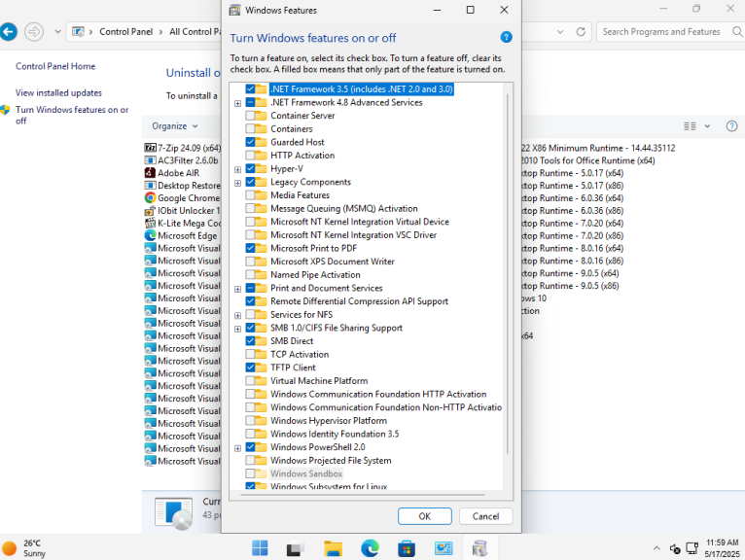Uncheck the Guarded Host checkbox

250,142
